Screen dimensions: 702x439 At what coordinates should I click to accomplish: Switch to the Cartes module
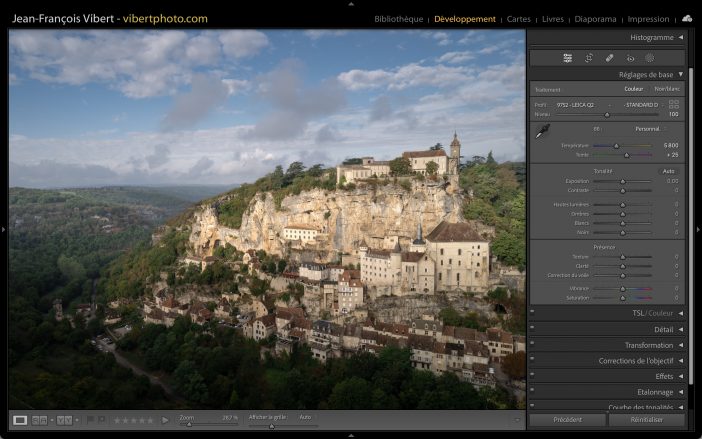click(x=519, y=19)
